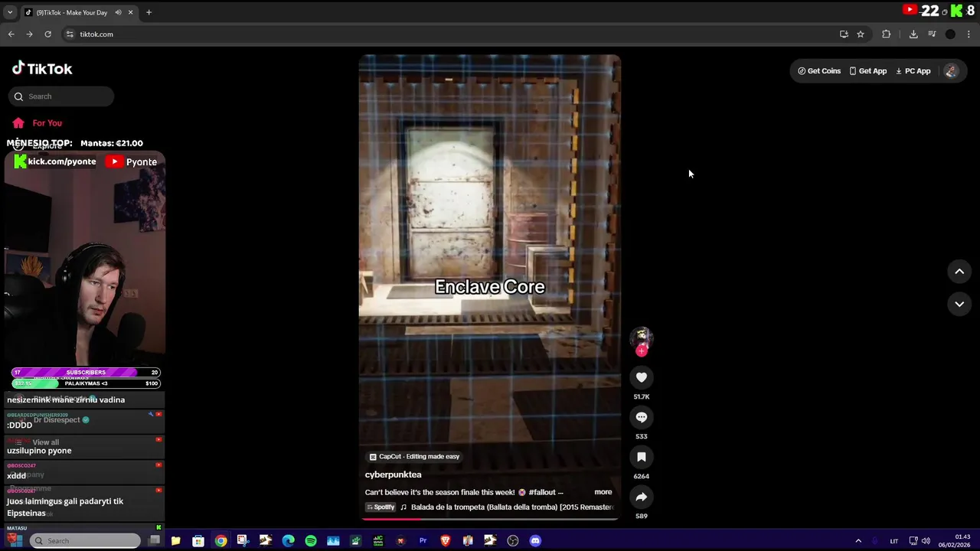980x551 pixels.
Task: Seek using the video progress bar
Action: coord(490,519)
